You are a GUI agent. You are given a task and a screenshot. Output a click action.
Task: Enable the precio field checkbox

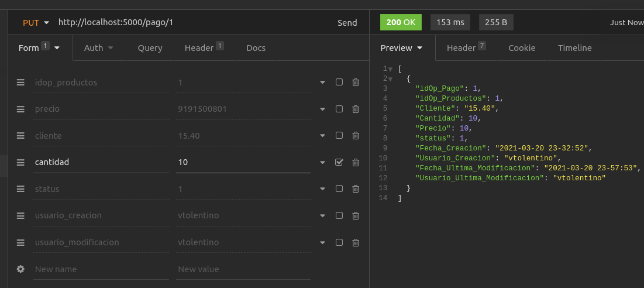point(339,109)
